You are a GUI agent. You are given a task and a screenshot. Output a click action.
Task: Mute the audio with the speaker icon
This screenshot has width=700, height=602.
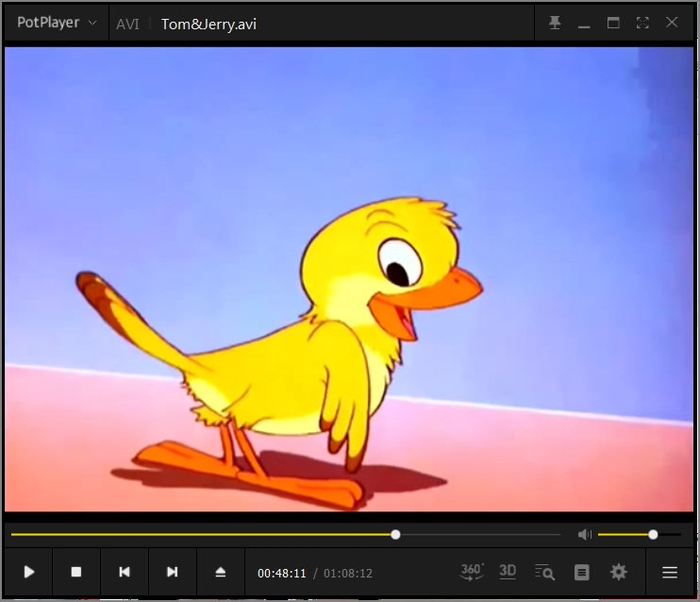point(584,535)
